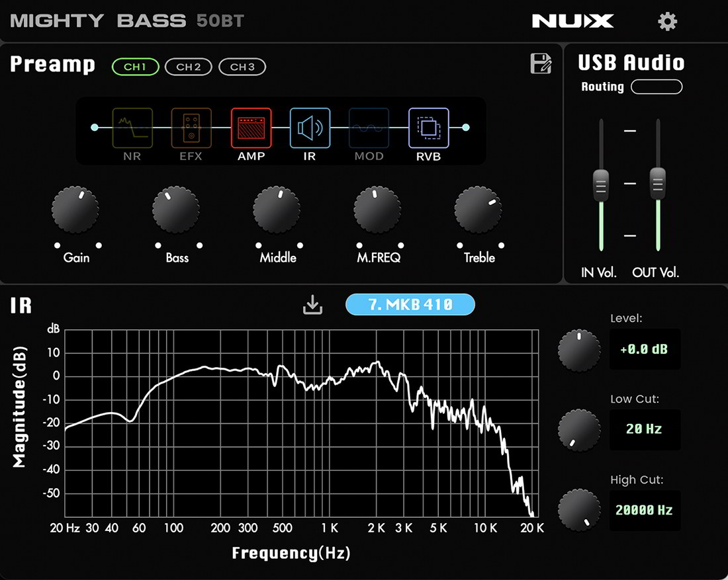Click the OUT Vol. slider handle
The height and width of the screenshot is (580, 728).
(x=657, y=183)
